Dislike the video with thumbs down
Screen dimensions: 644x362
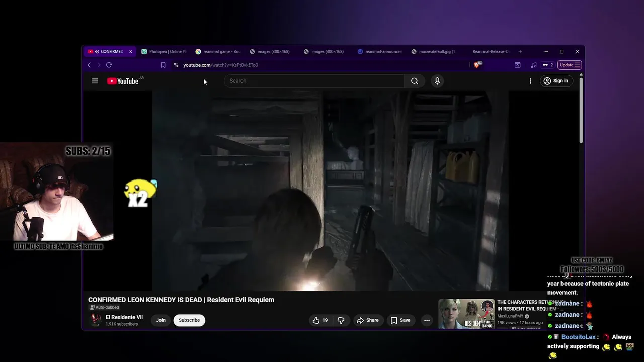click(x=341, y=320)
